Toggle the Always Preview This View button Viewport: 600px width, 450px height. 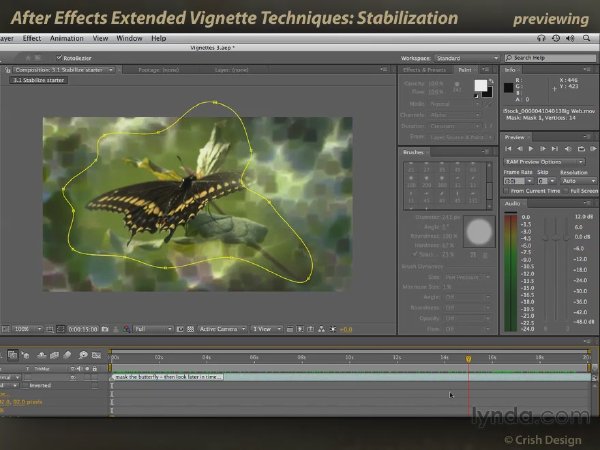click(5, 329)
